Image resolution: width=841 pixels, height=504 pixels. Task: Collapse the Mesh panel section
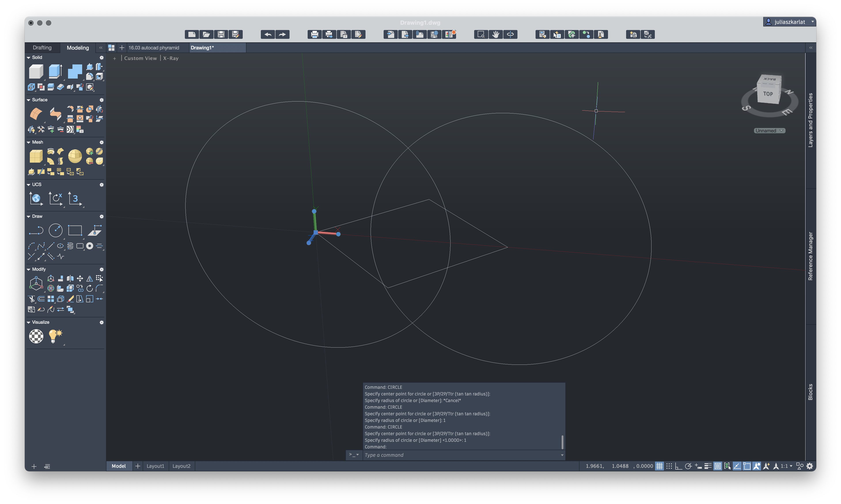pos(28,142)
